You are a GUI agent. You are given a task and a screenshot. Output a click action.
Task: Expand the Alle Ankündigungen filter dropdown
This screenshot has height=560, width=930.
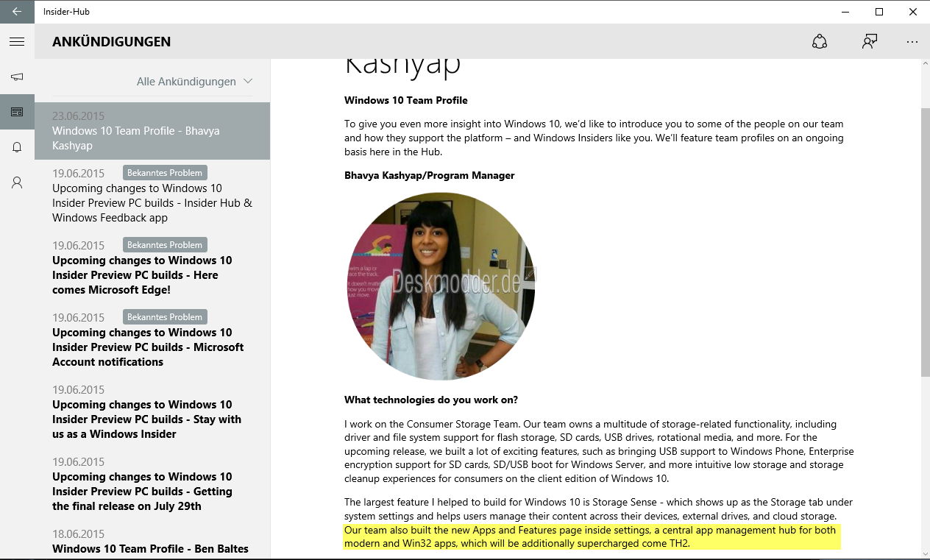click(194, 81)
